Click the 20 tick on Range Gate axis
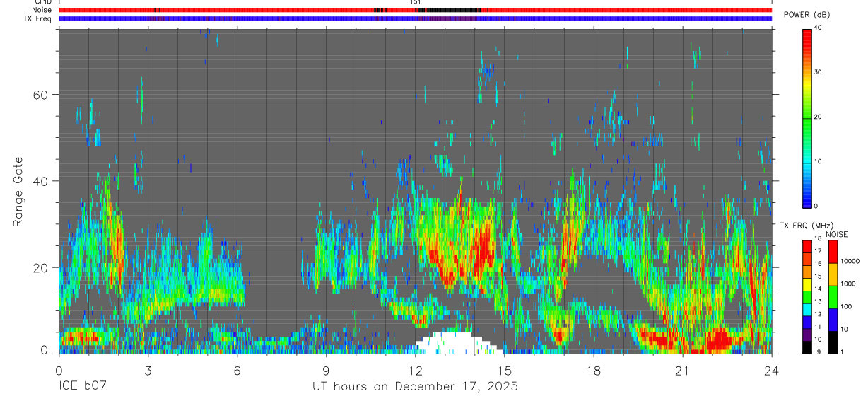Viewport: 868px width, 401px height. pyautogui.click(x=40, y=267)
